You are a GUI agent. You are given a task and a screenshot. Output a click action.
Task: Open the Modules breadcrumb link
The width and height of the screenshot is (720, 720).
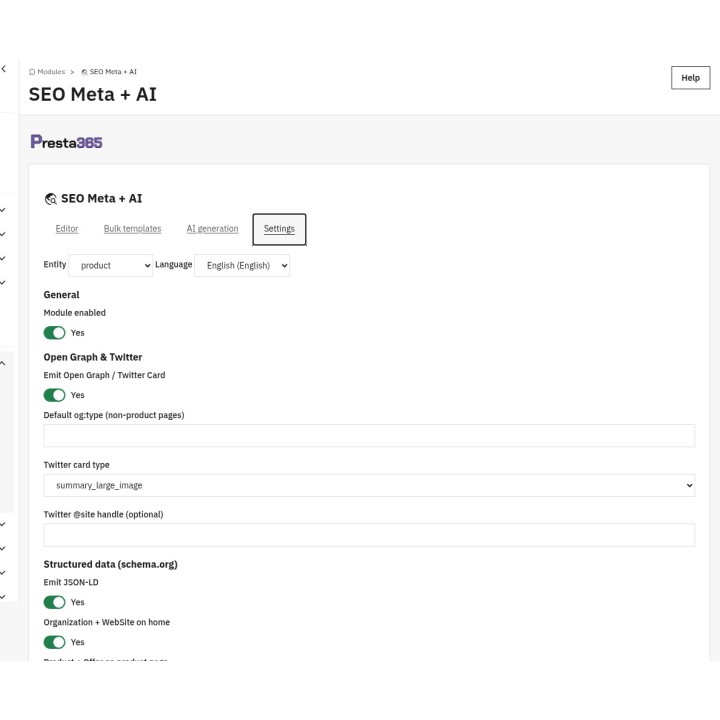pyautogui.click(x=51, y=72)
